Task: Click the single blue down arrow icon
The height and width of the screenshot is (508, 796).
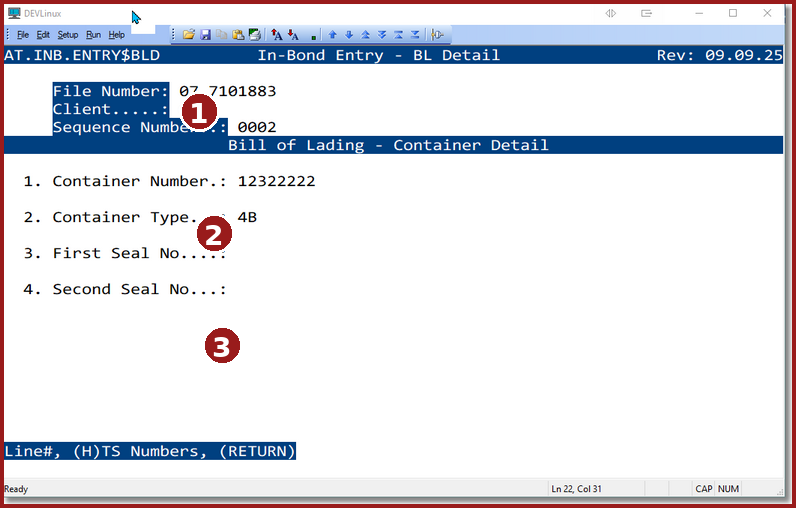Action: tap(349, 34)
